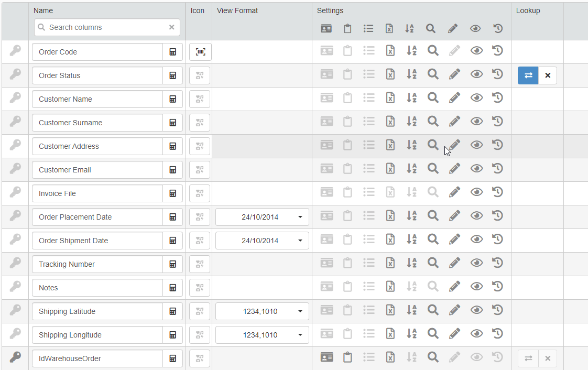Screen dimensions: 588x370
Task: Toggle the ID card setting for IdWarehouseOrder
Action: pyautogui.click(x=326, y=357)
